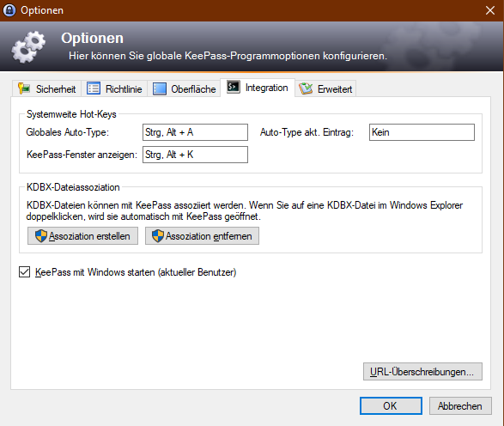Image resolution: width=504 pixels, height=426 pixels.
Task: Open URL-Überschreibungen dialog
Action: click(422, 372)
